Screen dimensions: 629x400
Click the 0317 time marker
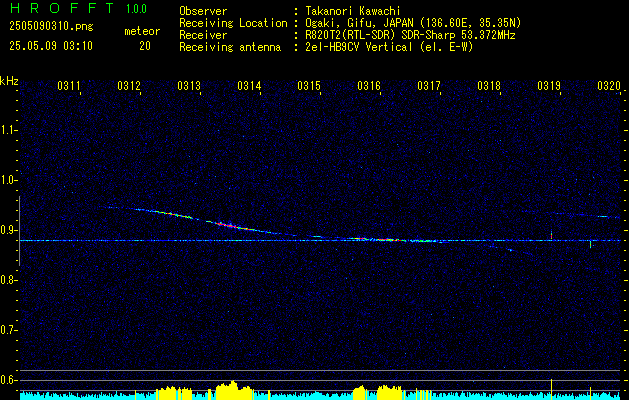[x=428, y=85]
